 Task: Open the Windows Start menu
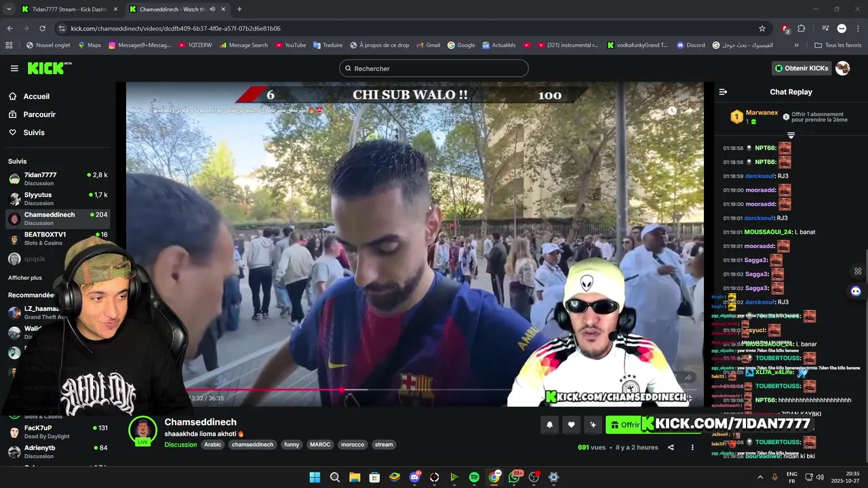pos(315,477)
